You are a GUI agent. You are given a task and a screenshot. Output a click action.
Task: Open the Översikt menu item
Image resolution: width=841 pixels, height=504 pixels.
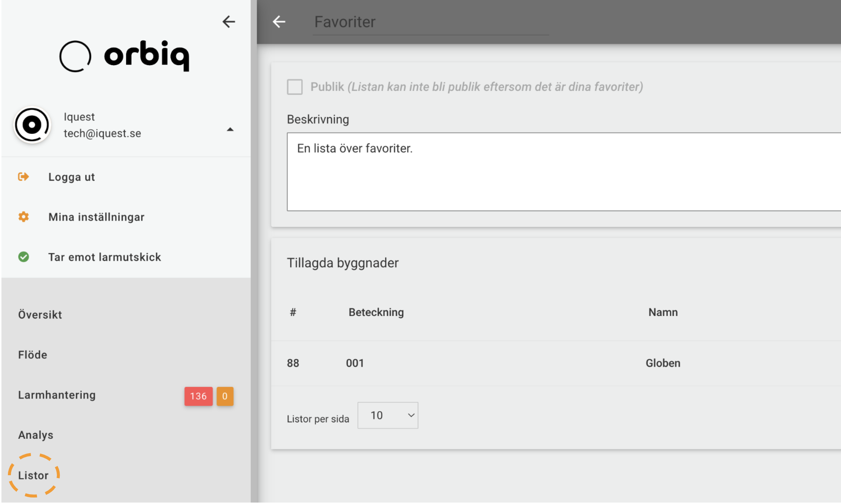(40, 315)
